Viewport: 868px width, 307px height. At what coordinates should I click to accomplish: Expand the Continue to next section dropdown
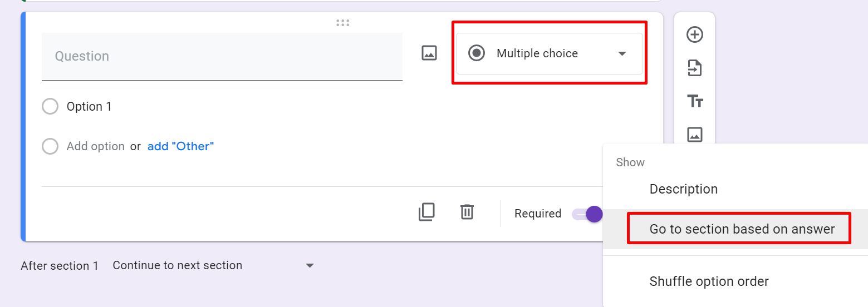[213, 266]
